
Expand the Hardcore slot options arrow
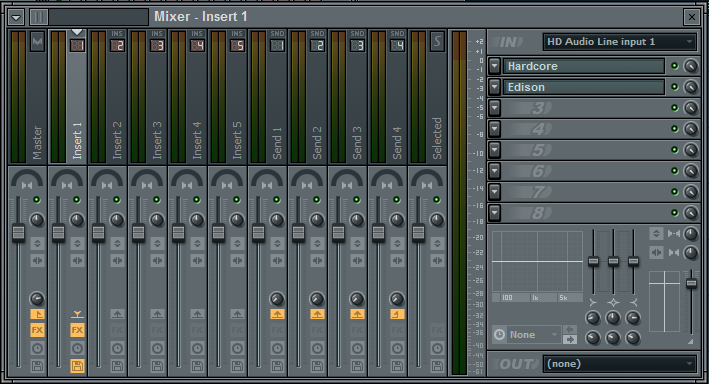click(x=494, y=66)
